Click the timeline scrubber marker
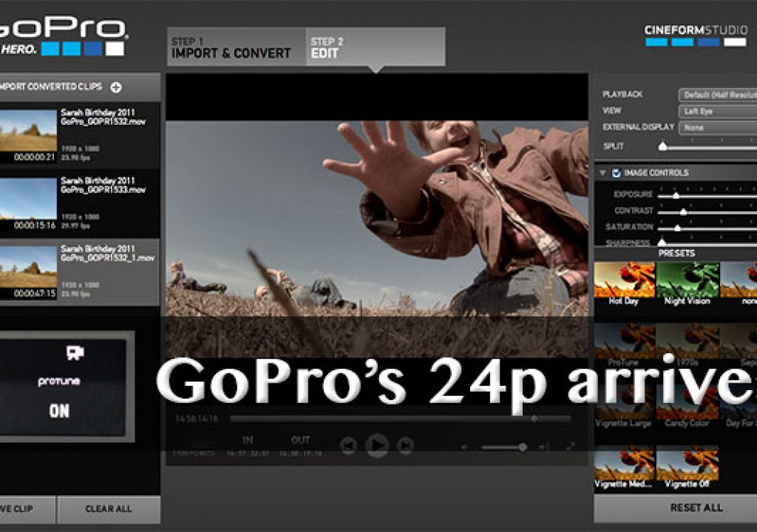The height and width of the screenshot is (532, 757). tap(534, 418)
